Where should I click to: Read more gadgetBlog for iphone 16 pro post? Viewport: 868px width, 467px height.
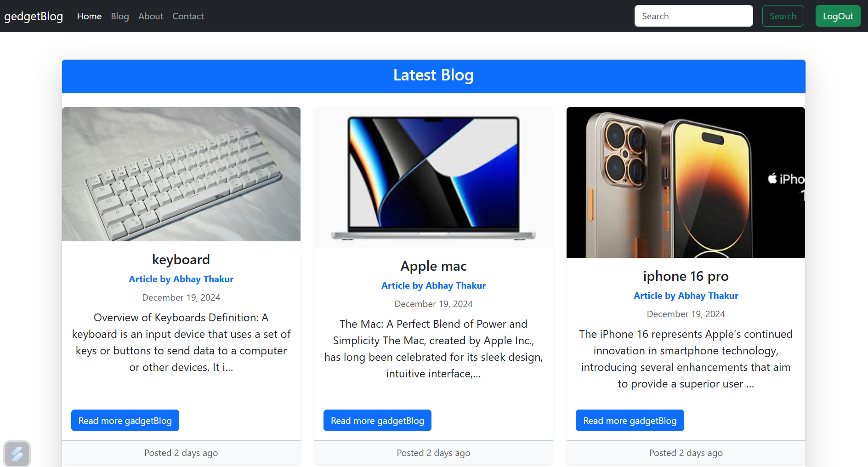pyautogui.click(x=630, y=421)
